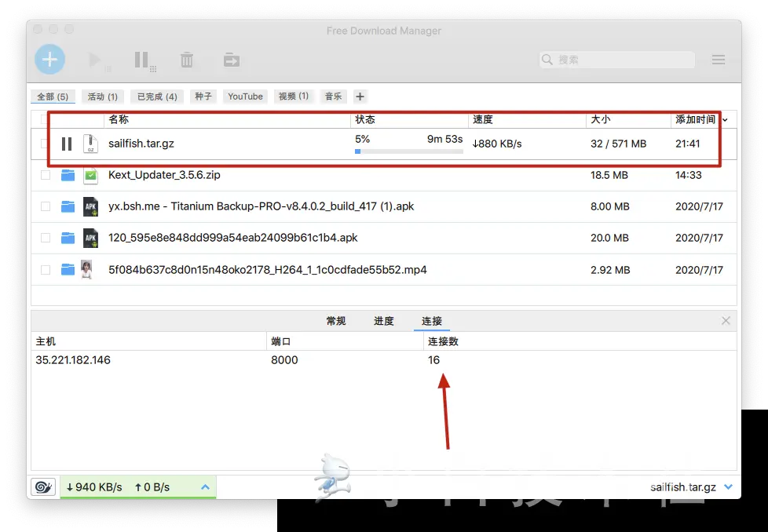
Task: Click thumbnail of the mp4 video
Action: pos(86,269)
